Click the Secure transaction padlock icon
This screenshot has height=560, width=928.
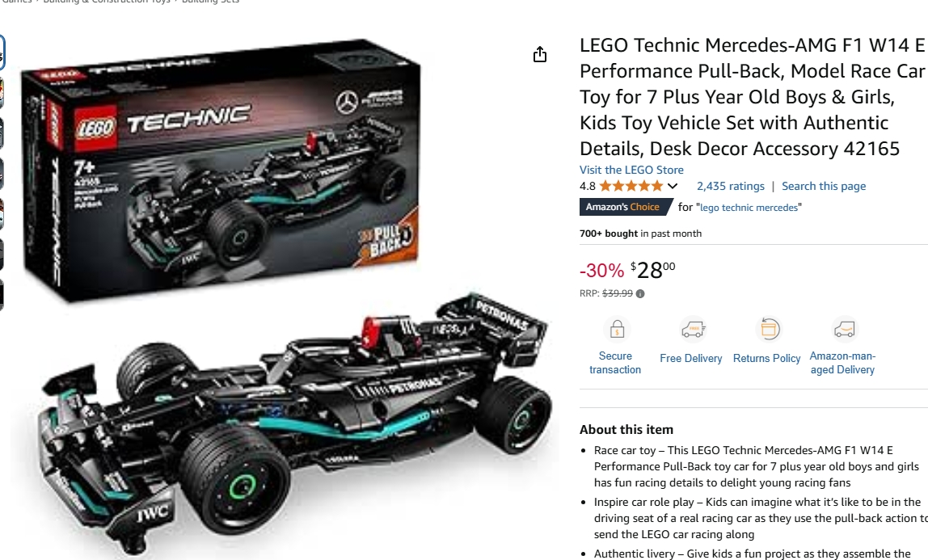pyautogui.click(x=617, y=329)
